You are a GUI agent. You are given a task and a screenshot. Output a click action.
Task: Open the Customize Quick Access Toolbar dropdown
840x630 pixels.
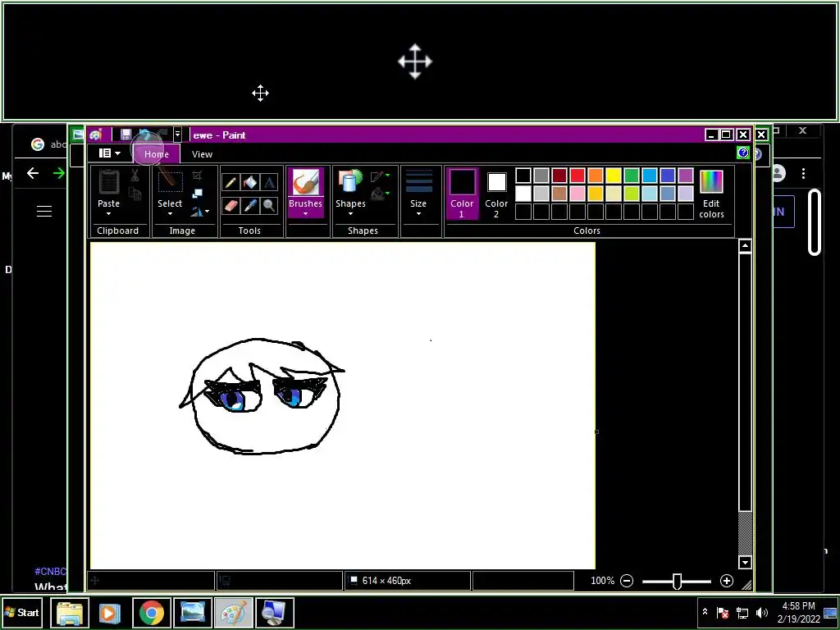pos(177,135)
